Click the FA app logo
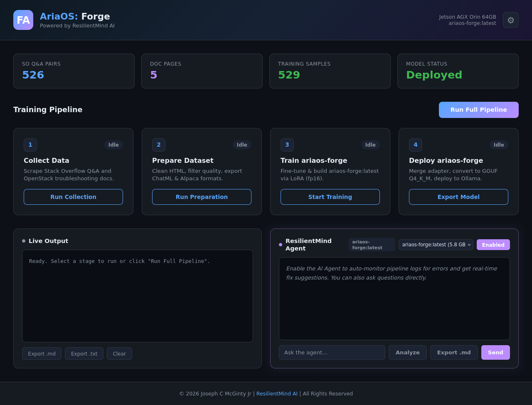 [x=23, y=20]
